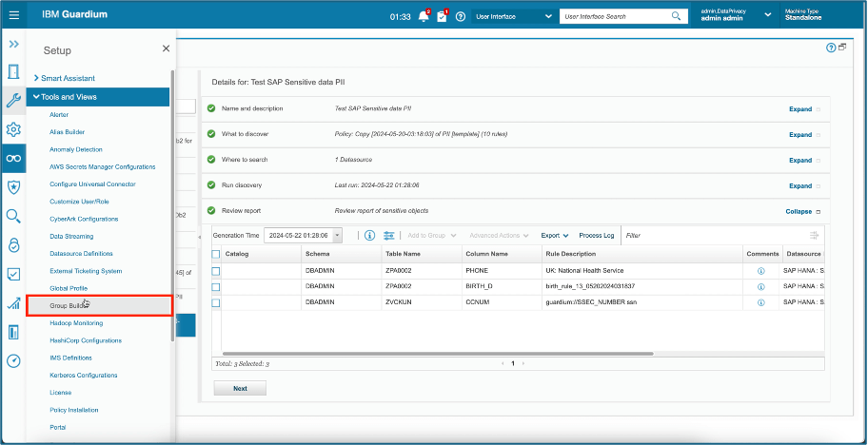Open the admin admin user dropdown
Viewport: 868px width, 445px height.
point(736,15)
